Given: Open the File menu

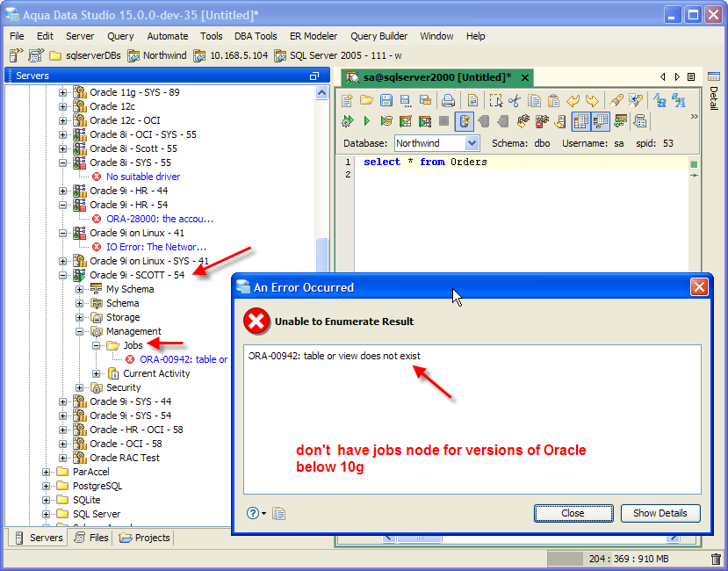Looking at the screenshot, I should click(17, 36).
